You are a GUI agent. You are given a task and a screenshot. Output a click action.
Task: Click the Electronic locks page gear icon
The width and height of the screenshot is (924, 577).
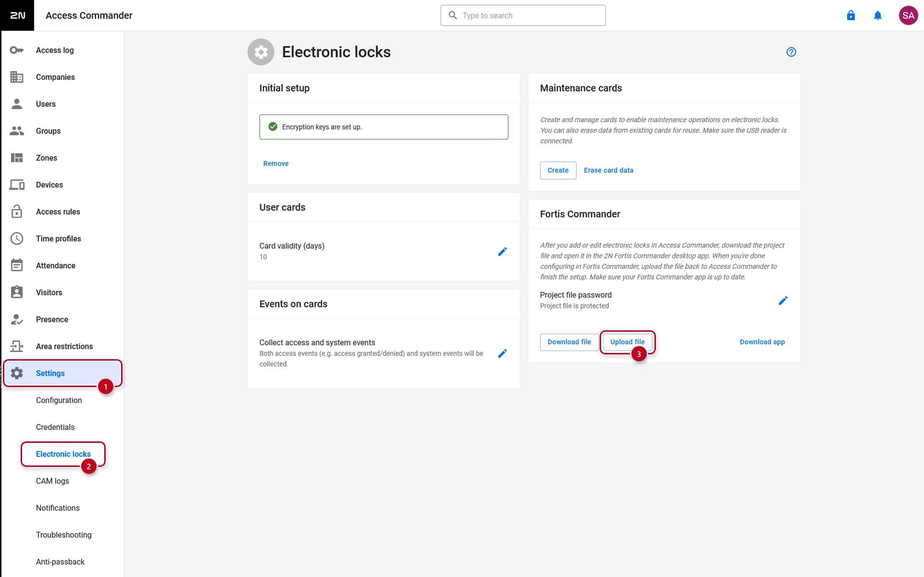tap(261, 52)
